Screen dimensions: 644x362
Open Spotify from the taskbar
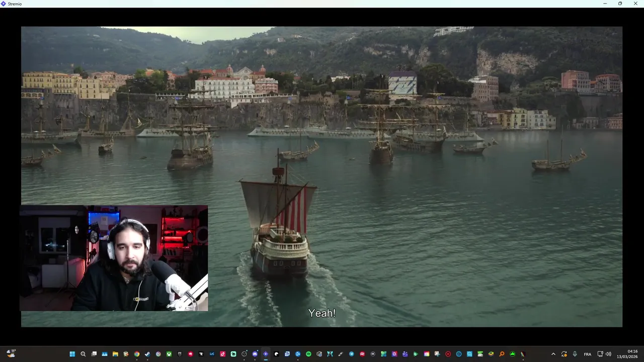[x=308, y=354]
